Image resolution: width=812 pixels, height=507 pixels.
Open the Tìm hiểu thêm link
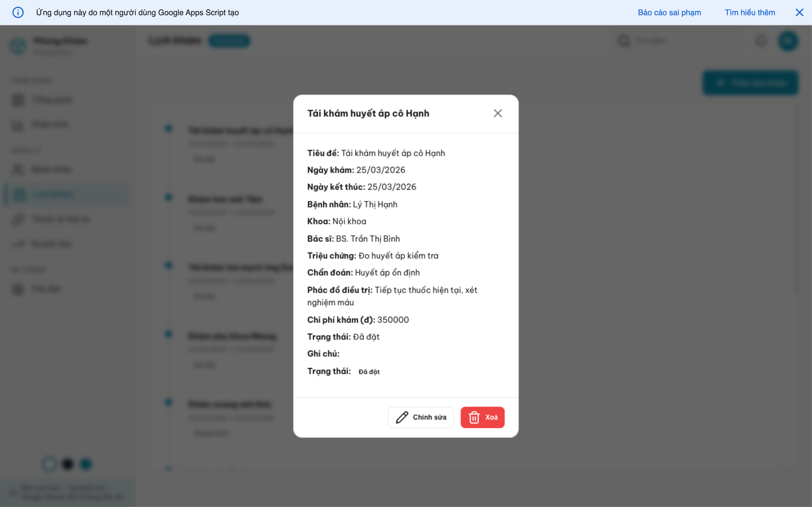click(750, 12)
